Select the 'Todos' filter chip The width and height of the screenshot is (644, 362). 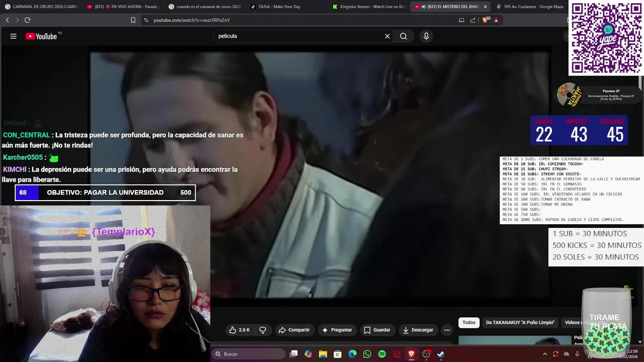[469, 323]
